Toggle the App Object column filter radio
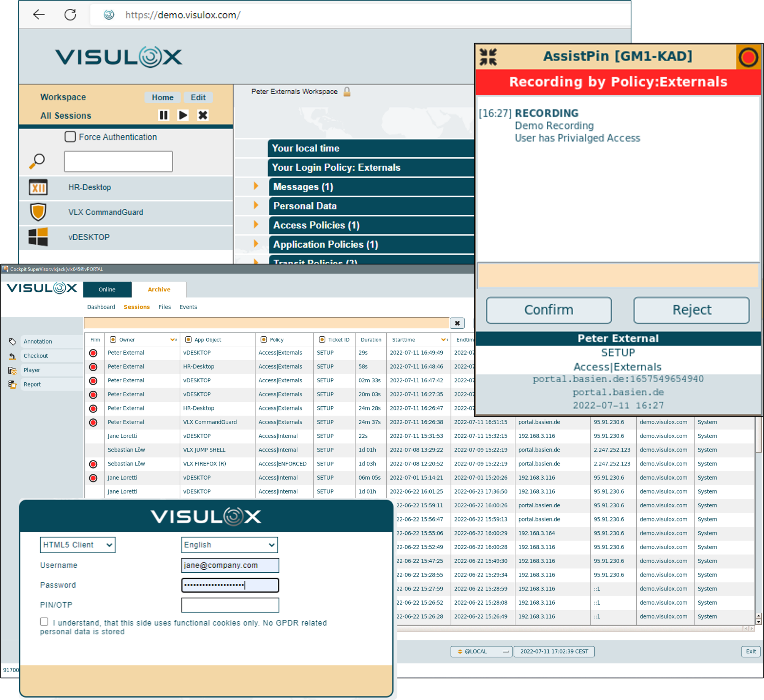Screen dimensions: 764x700 click(x=188, y=339)
